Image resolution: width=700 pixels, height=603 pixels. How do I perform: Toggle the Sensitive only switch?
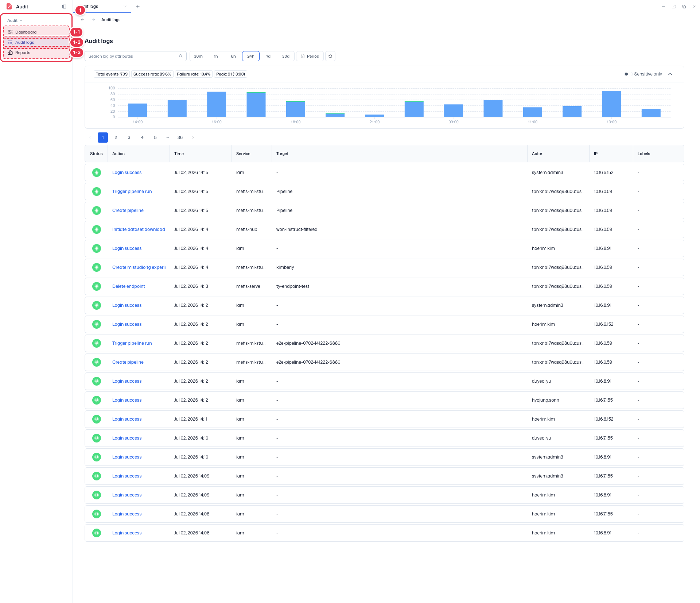pyautogui.click(x=628, y=74)
